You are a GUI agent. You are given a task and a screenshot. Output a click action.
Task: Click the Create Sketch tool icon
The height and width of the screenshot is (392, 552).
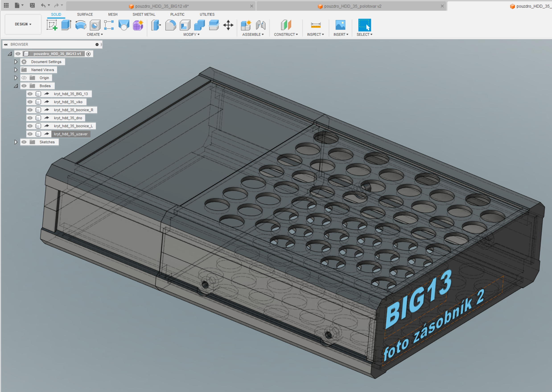click(52, 25)
